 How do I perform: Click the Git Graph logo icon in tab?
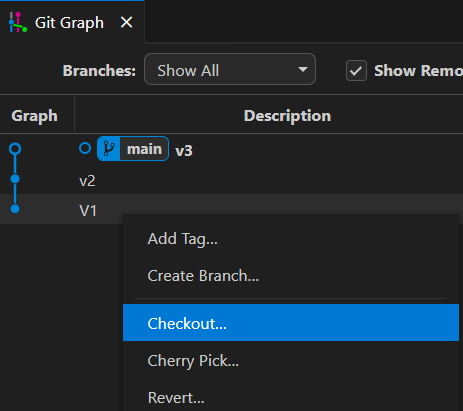pos(18,22)
